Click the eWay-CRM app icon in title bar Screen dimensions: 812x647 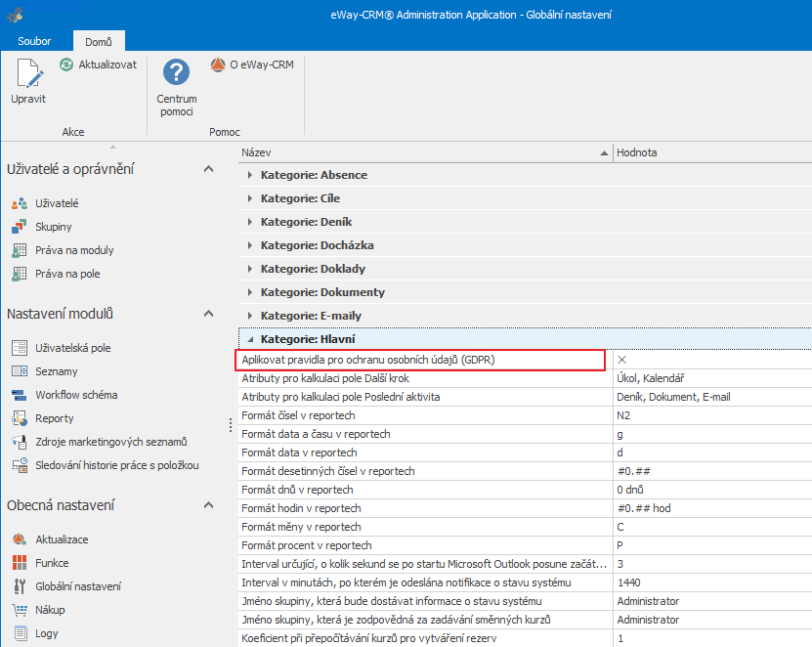(16, 15)
